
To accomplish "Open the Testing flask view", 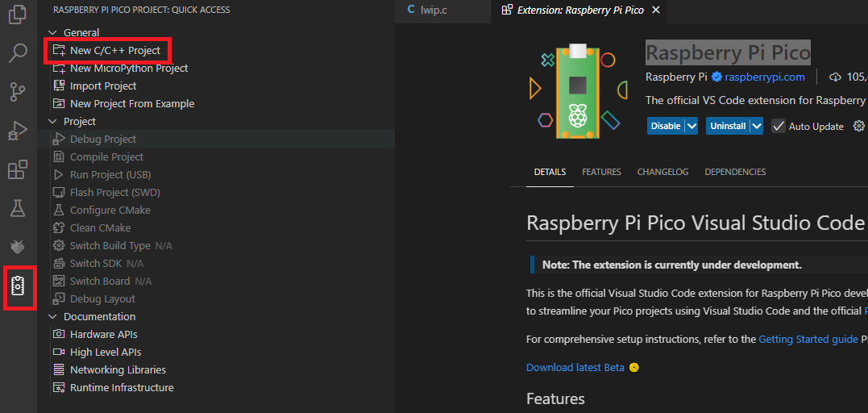I will point(19,208).
